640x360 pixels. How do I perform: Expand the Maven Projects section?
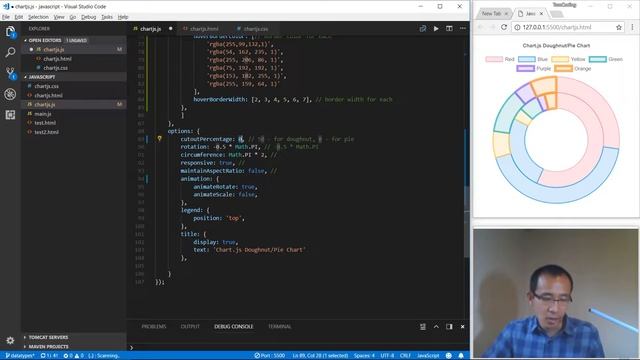click(48, 347)
